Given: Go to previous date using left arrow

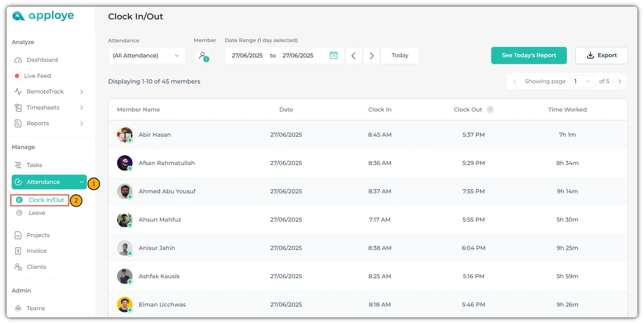Looking at the screenshot, I should coord(354,56).
